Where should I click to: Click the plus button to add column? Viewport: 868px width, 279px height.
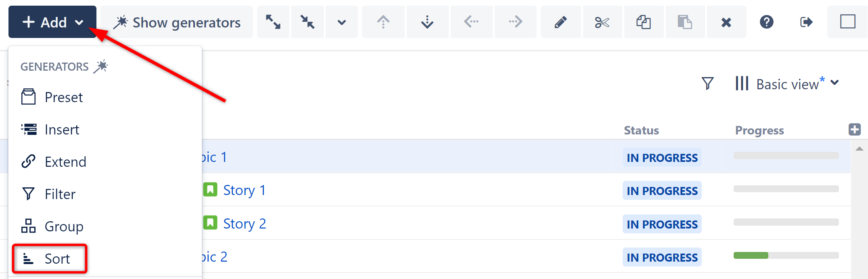[x=854, y=130]
